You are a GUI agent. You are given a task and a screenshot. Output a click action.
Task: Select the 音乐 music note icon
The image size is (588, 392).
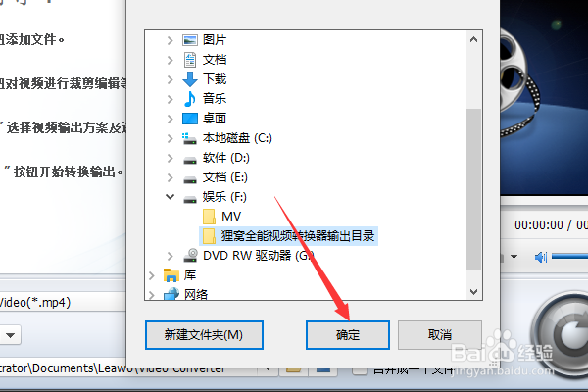pyautogui.click(x=190, y=99)
